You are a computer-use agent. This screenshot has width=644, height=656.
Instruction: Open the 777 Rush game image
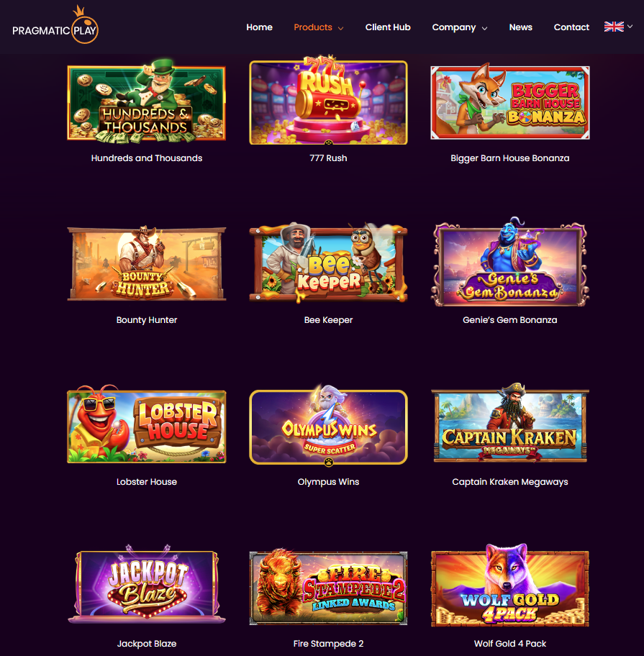point(328,101)
